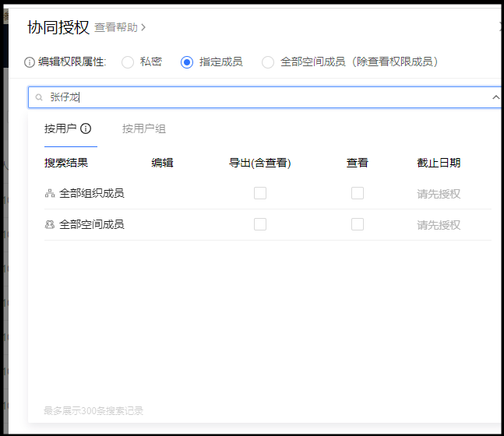Image resolution: width=504 pixels, height=436 pixels.
Task: Click the info icon next to 按用户
Action: [x=86, y=128]
